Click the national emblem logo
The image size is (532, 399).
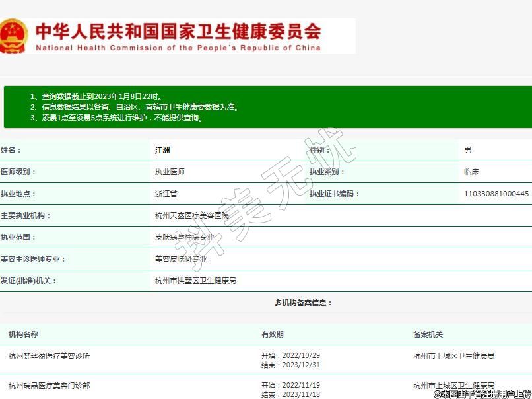tap(13, 36)
